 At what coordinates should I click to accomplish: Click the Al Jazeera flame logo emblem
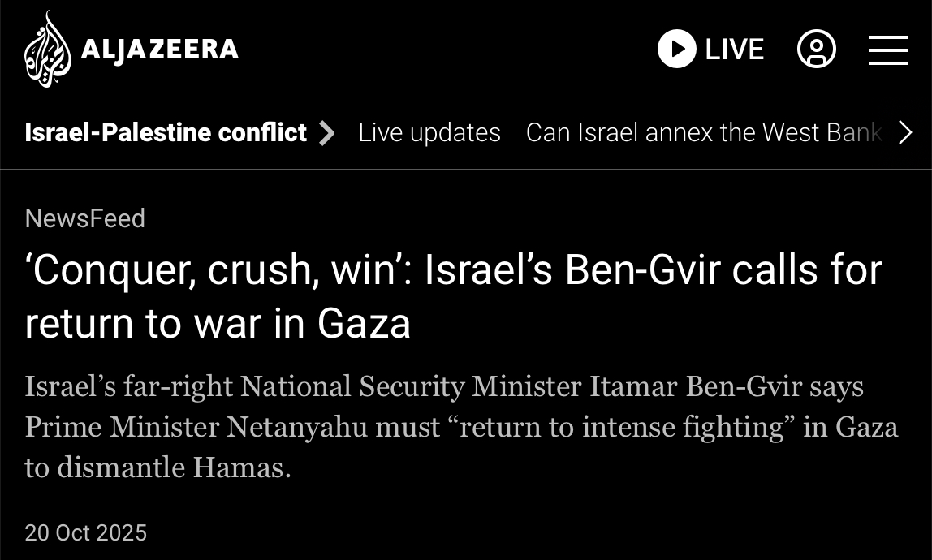click(47, 50)
